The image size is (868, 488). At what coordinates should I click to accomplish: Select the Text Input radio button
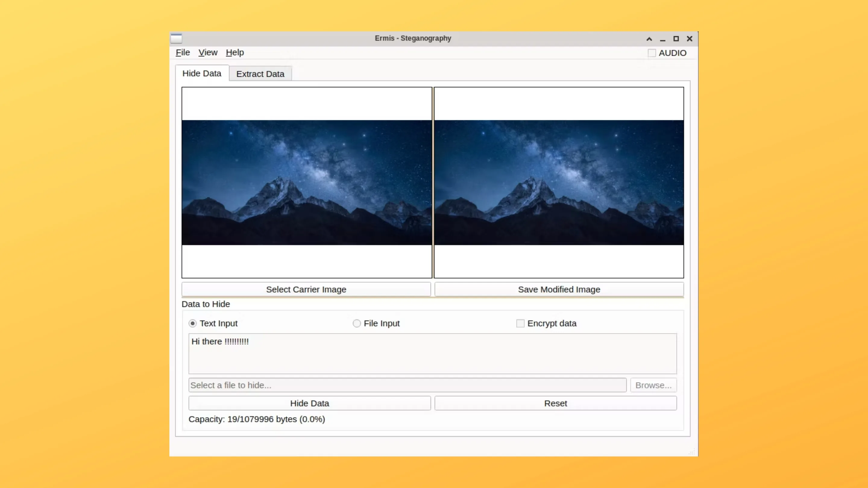click(192, 323)
